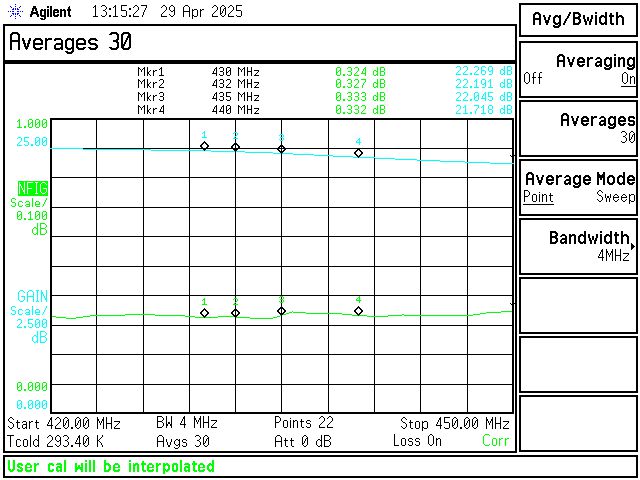Open the Bandwidth 4MHz submenu softkey
The width and height of the screenshot is (640, 480).
(578, 247)
